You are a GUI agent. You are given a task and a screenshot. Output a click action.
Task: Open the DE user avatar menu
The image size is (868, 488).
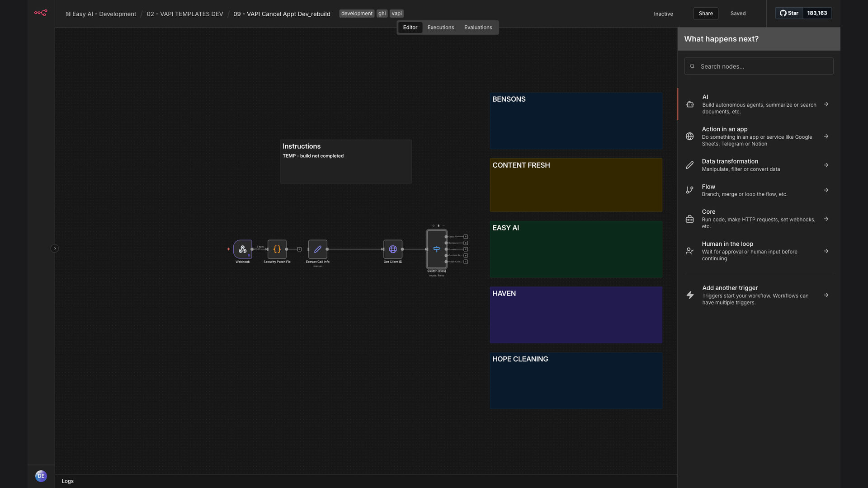click(x=41, y=476)
